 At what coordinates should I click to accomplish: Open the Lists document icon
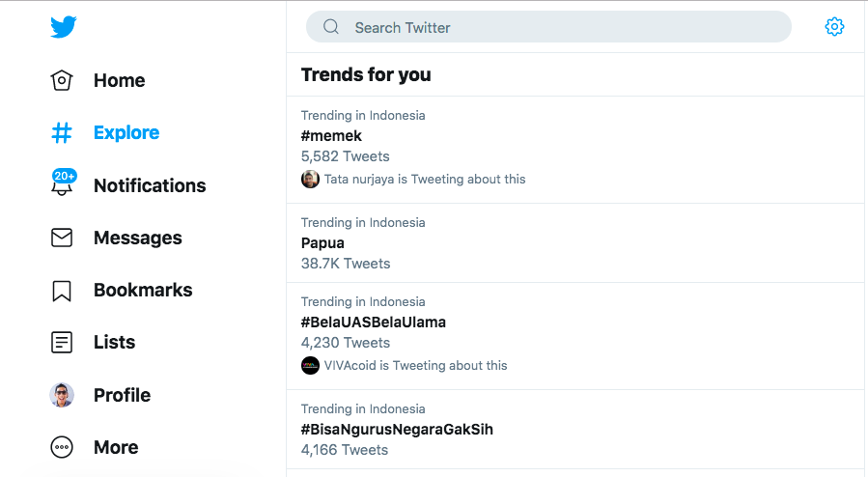(62, 343)
